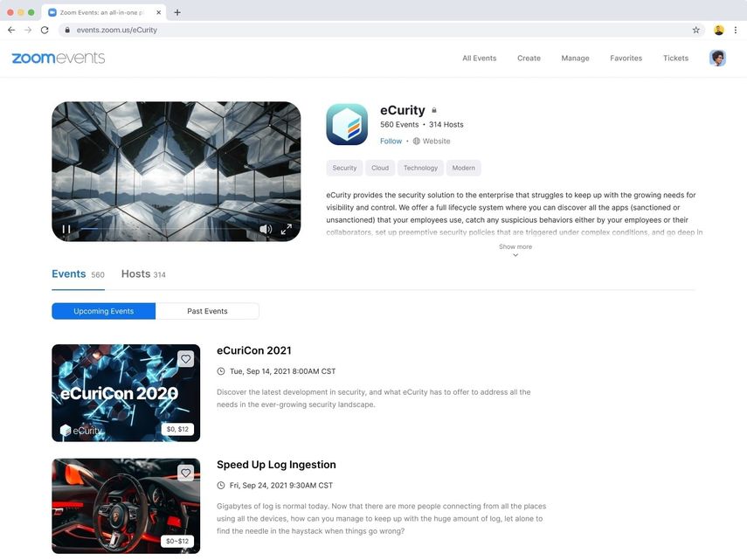Pause the eCurity banner video
The height and width of the screenshot is (560, 747).
click(66, 228)
